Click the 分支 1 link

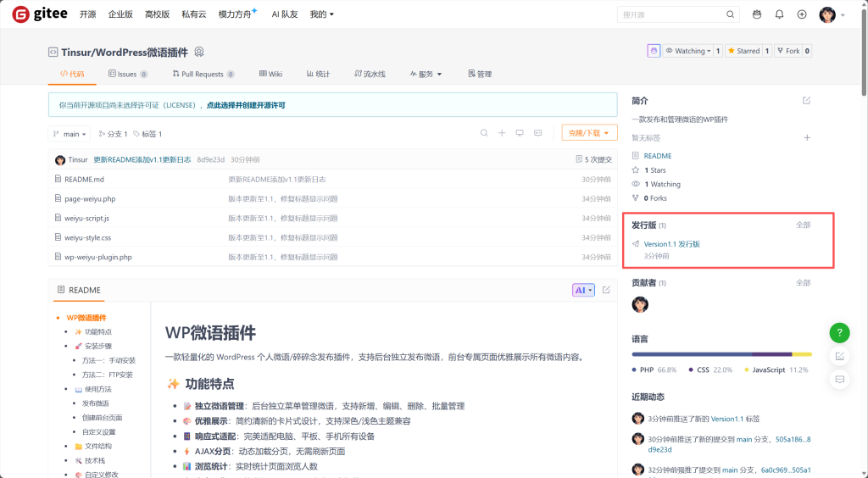pos(113,134)
